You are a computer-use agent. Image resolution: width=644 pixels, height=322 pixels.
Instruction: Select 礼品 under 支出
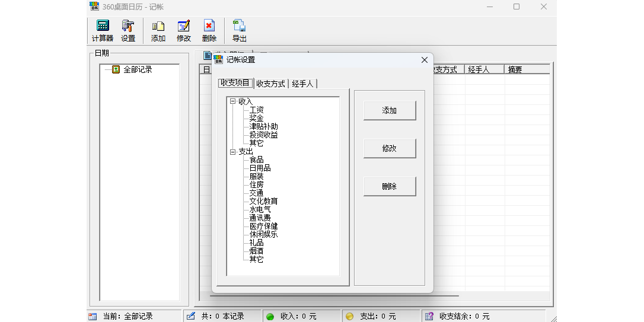(x=257, y=243)
